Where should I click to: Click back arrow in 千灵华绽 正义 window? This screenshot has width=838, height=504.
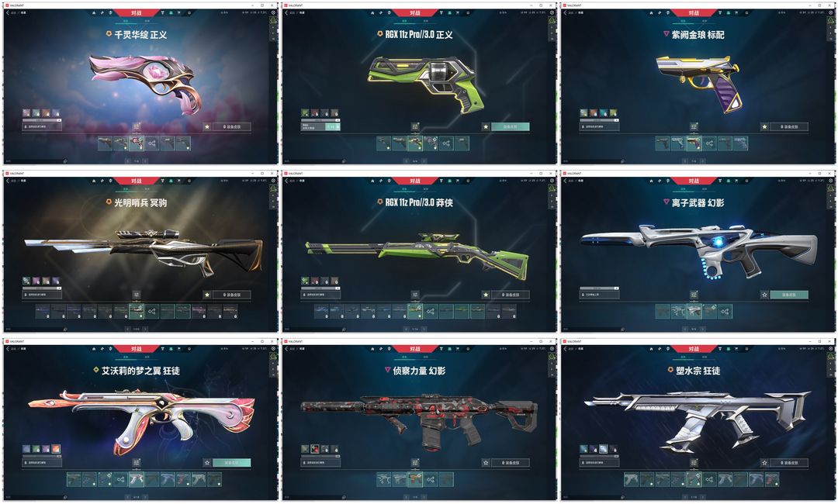pyautogui.click(x=8, y=12)
